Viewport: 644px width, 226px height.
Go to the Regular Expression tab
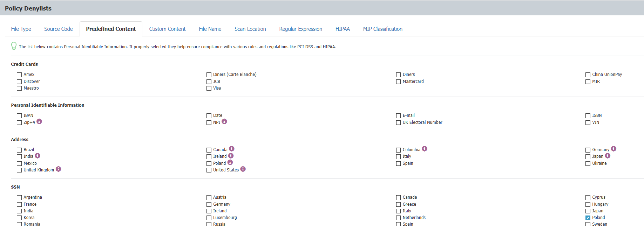pyautogui.click(x=300, y=29)
